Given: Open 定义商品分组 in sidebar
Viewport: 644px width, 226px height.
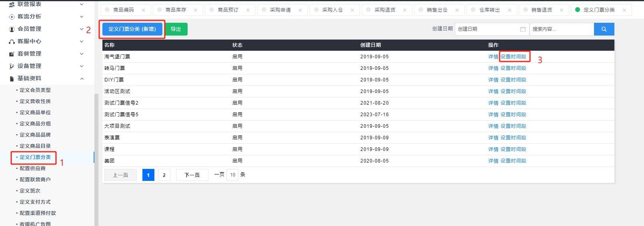Looking at the screenshot, I should [x=35, y=124].
